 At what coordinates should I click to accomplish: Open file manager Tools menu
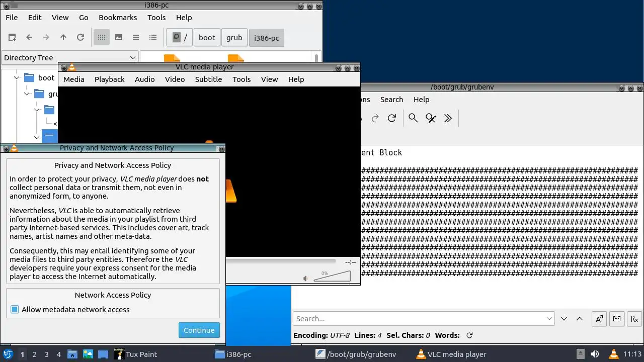(x=156, y=17)
